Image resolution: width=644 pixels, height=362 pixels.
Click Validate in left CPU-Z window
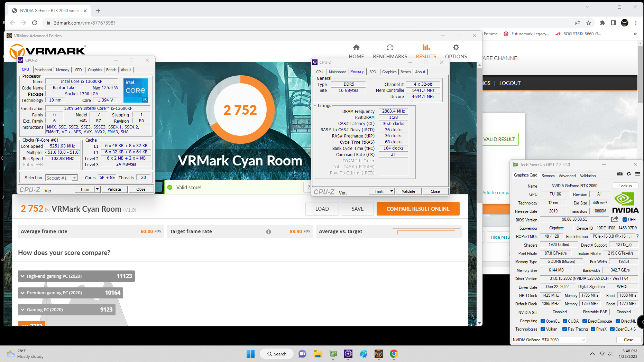point(114,189)
